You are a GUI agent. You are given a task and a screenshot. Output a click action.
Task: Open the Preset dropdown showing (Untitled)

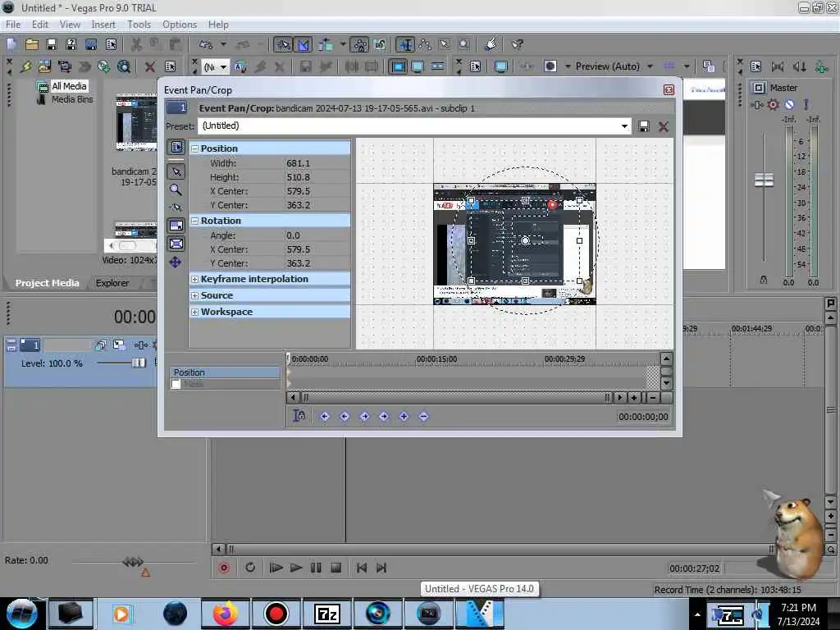624,126
